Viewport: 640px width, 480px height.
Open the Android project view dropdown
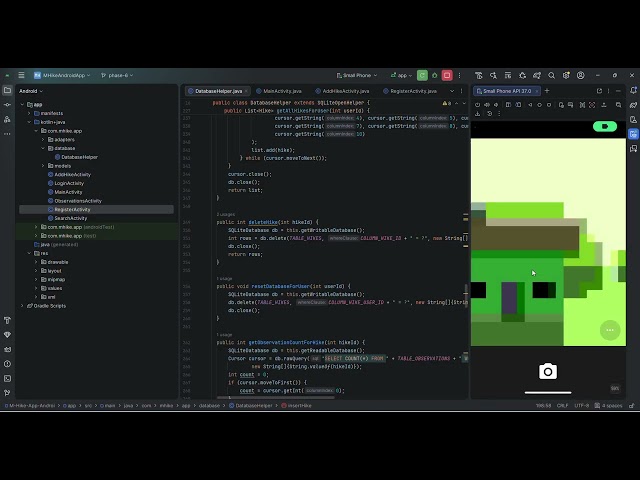point(31,91)
